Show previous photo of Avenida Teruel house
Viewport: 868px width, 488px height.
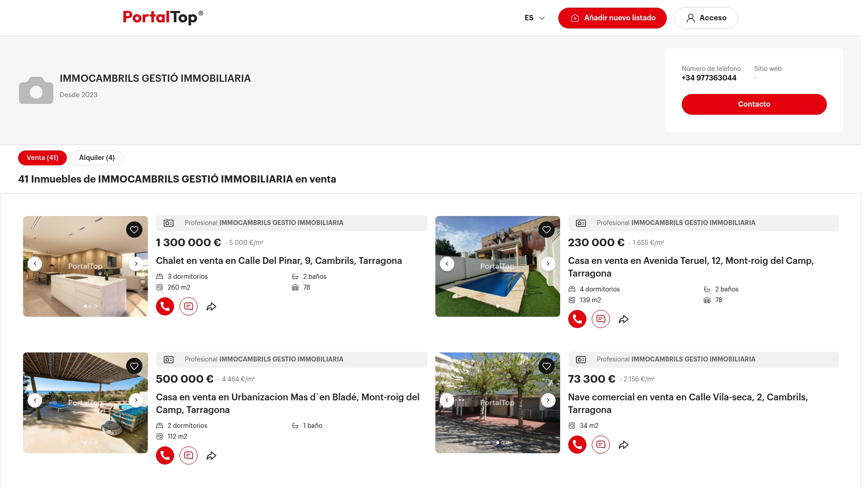coord(447,264)
